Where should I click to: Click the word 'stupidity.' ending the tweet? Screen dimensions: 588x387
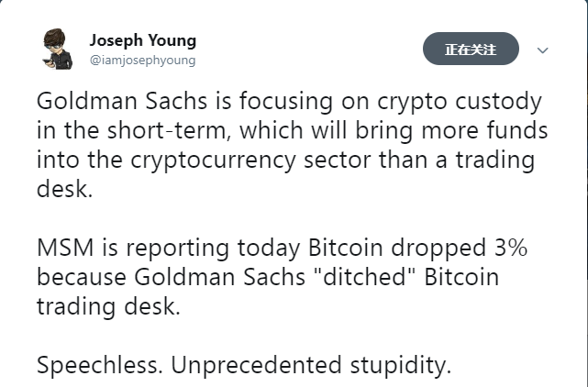point(401,366)
